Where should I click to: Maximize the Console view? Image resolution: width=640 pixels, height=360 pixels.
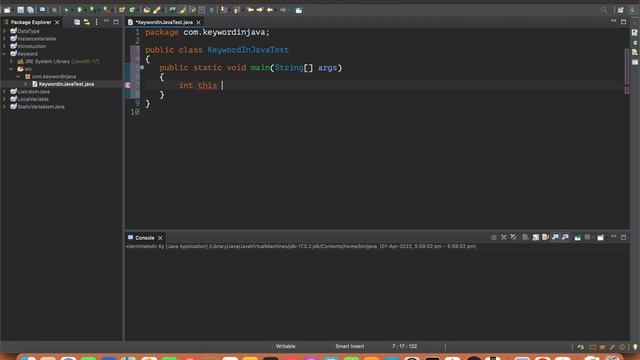(x=624, y=237)
